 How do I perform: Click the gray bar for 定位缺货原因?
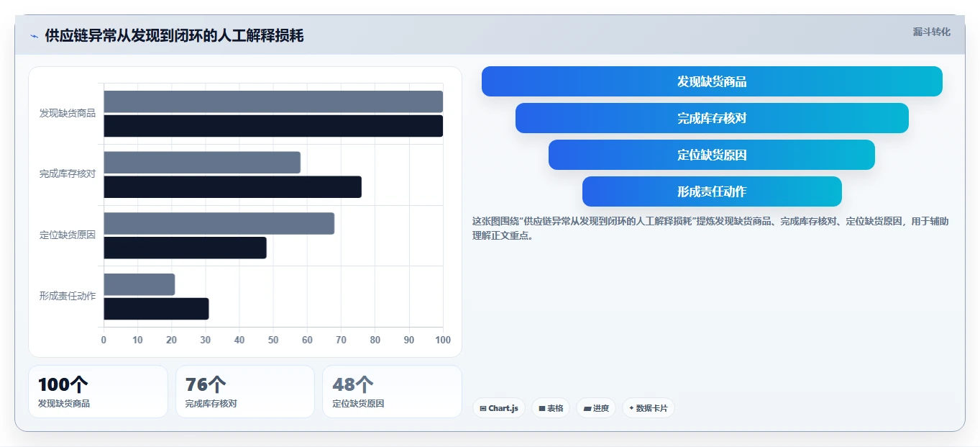click(x=219, y=223)
